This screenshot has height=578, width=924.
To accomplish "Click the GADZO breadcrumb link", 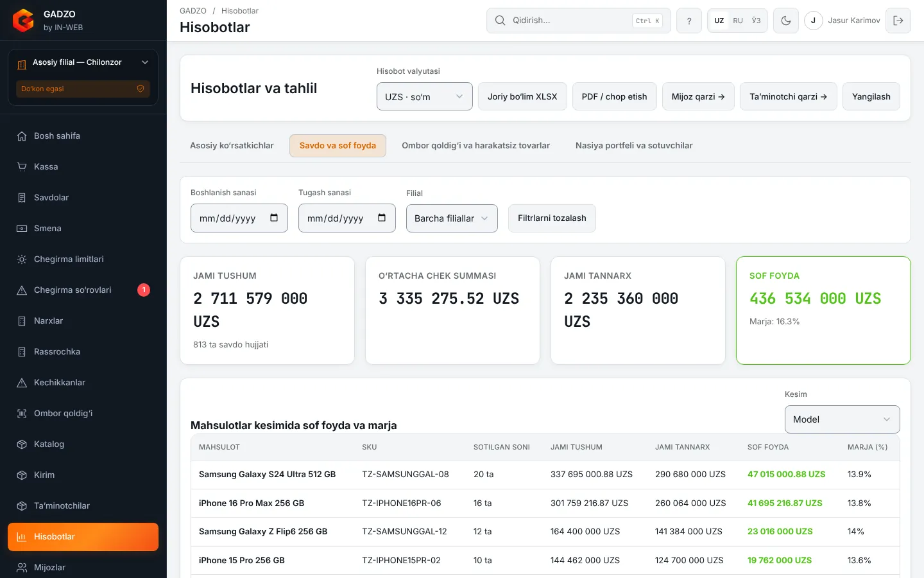I will click(x=193, y=11).
